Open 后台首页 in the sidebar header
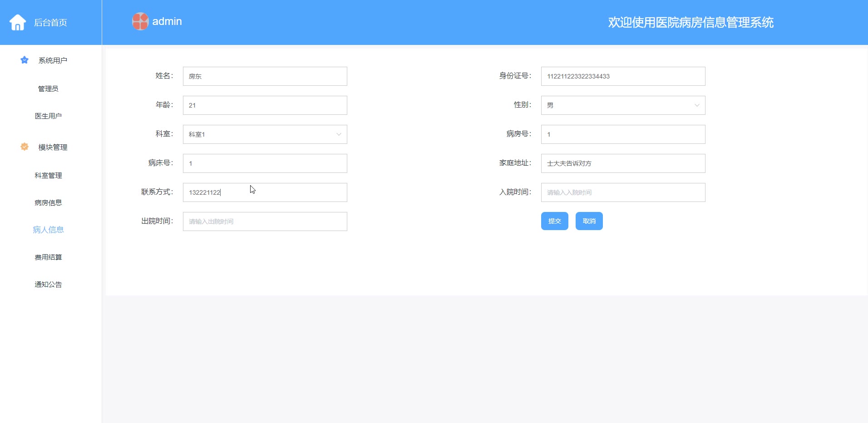 [x=50, y=23]
